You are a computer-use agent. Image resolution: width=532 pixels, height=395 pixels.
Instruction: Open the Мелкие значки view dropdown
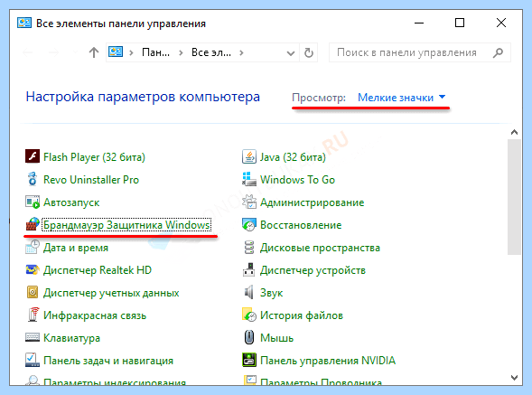[x=401, y=98]
